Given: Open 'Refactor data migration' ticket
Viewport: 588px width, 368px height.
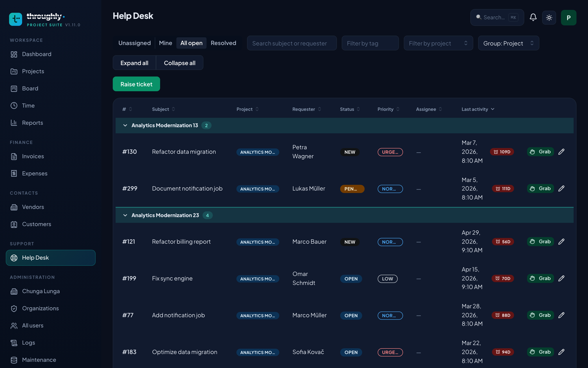Looking at the screenshot, I should coord(184,152).
